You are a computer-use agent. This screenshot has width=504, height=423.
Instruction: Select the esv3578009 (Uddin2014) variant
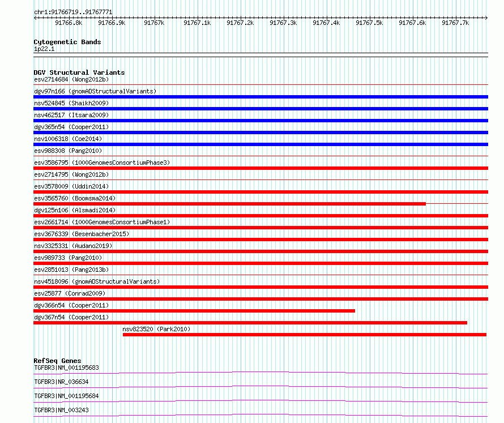tap(71, 186)
